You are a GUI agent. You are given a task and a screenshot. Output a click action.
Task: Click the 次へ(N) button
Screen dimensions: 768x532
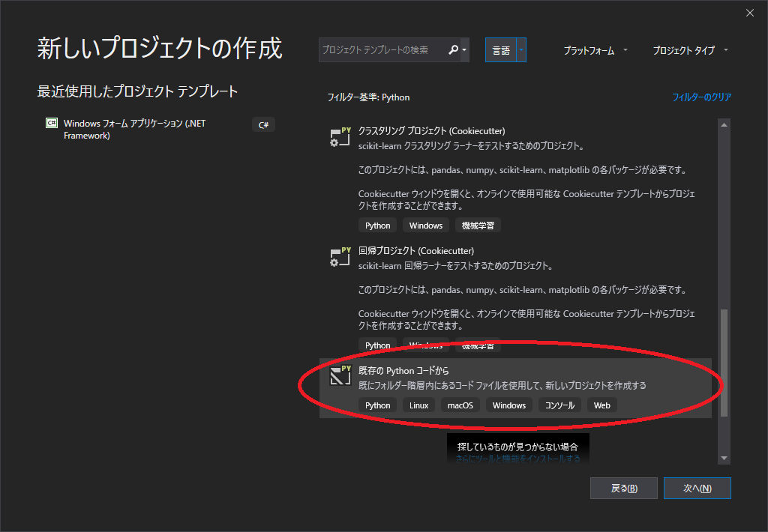click(x=697, y=488)
